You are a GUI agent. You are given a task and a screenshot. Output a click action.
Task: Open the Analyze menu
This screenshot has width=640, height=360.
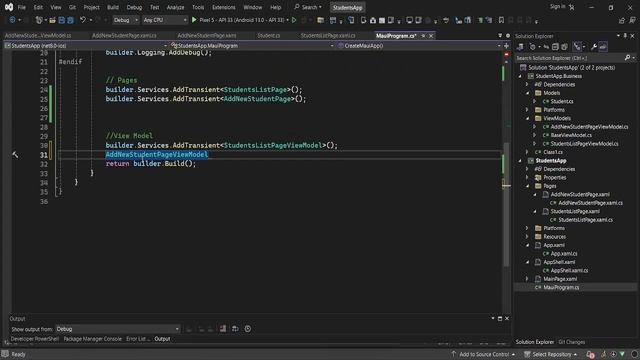(x=175, y=7)
